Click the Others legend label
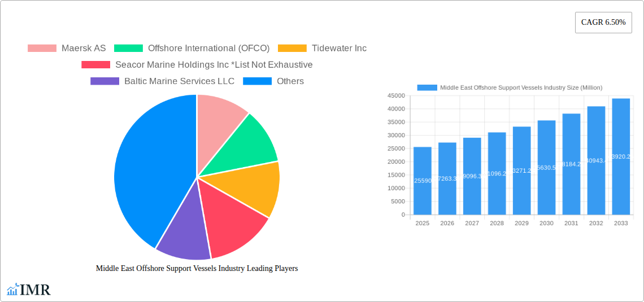644x302 pixels. click(290, 81)
